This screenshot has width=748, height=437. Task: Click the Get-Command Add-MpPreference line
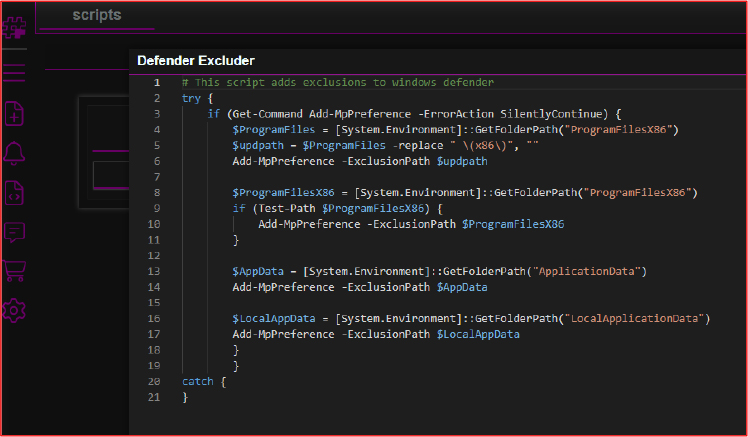414,114
